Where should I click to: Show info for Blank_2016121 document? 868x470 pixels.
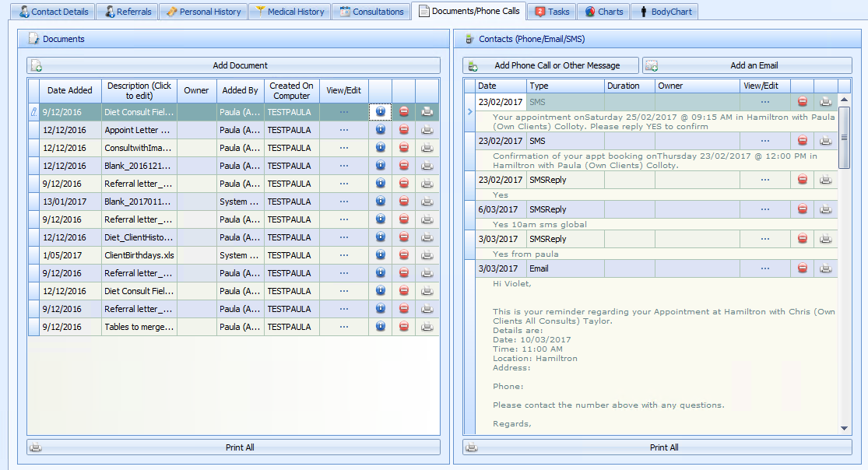pyautogui.click(x=381, y=166)
